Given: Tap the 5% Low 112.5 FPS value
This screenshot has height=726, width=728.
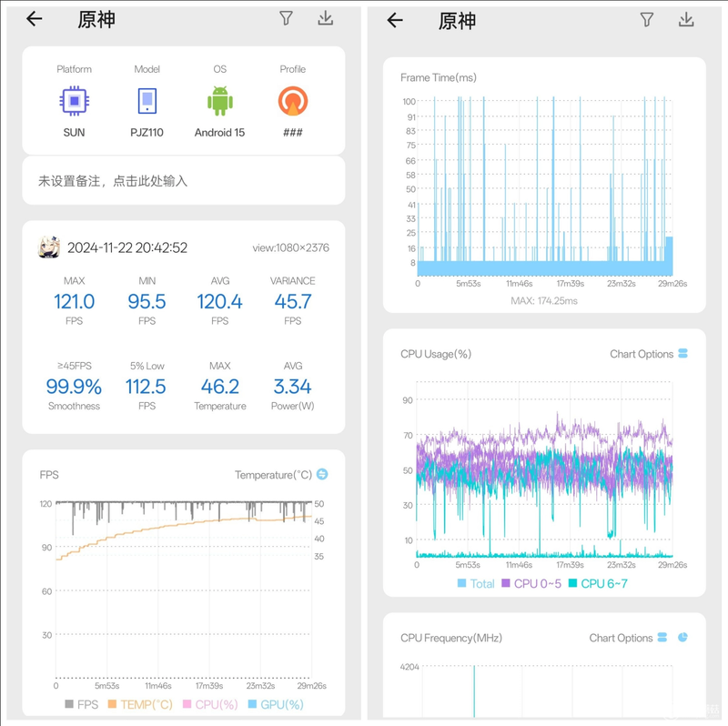Looking at the screenshot, I should [x=146, y=387].
